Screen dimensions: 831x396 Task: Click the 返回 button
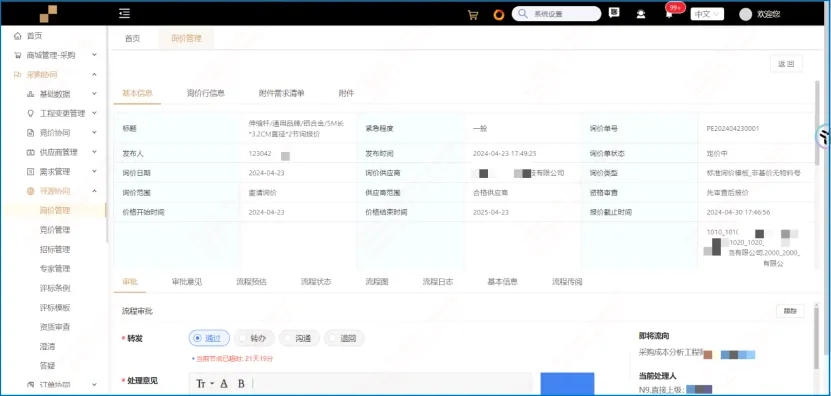(786, 64)
